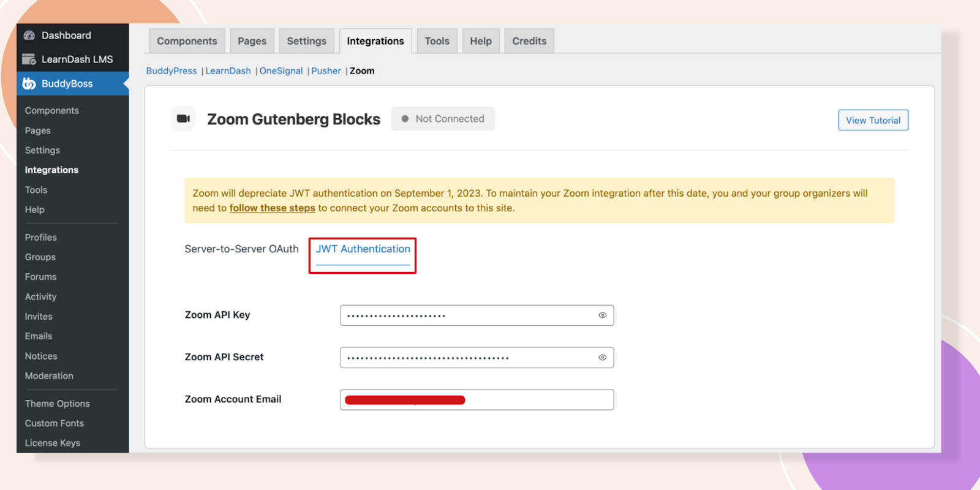The image size is (980, 490).
Task: Open Custom Fonts in the sidebar
Action: (x=54, y=423)
